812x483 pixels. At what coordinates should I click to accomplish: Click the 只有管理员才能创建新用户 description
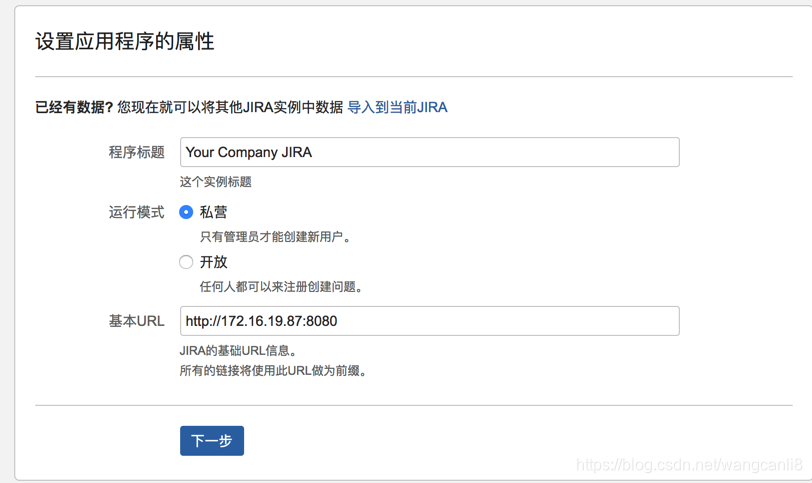point(276,237)
